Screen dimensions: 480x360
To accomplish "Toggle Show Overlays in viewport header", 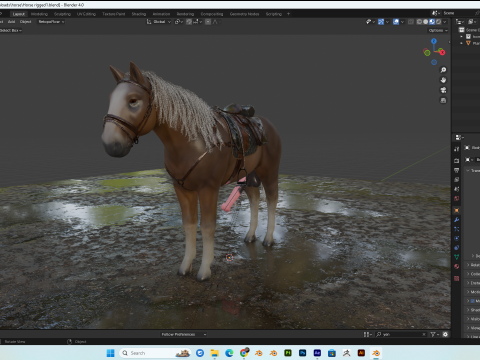I will (396, 22).
